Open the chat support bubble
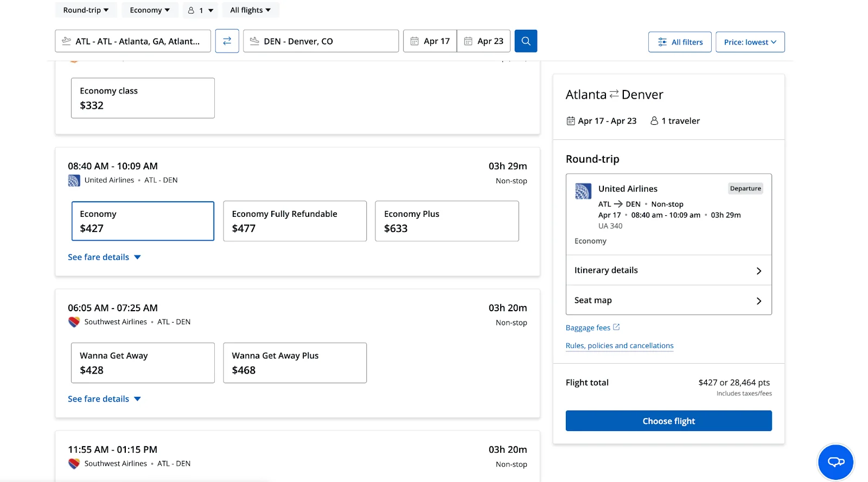 [836, 461]
